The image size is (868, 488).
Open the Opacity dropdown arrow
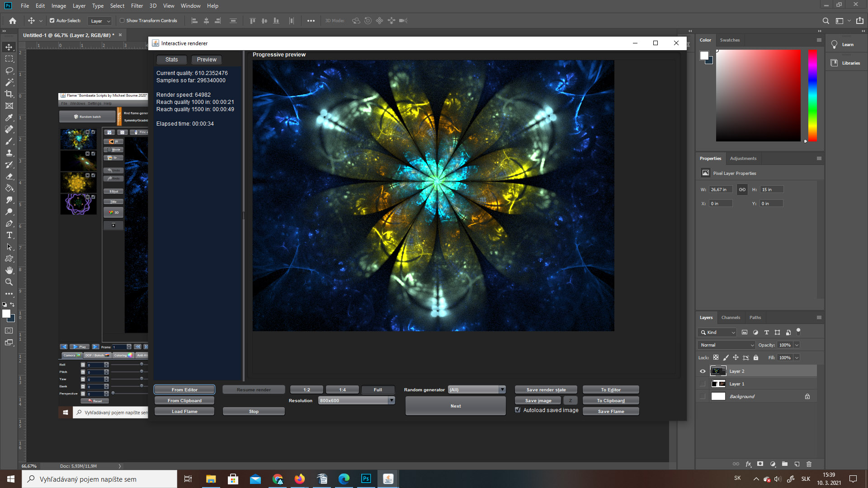(797, 345)
